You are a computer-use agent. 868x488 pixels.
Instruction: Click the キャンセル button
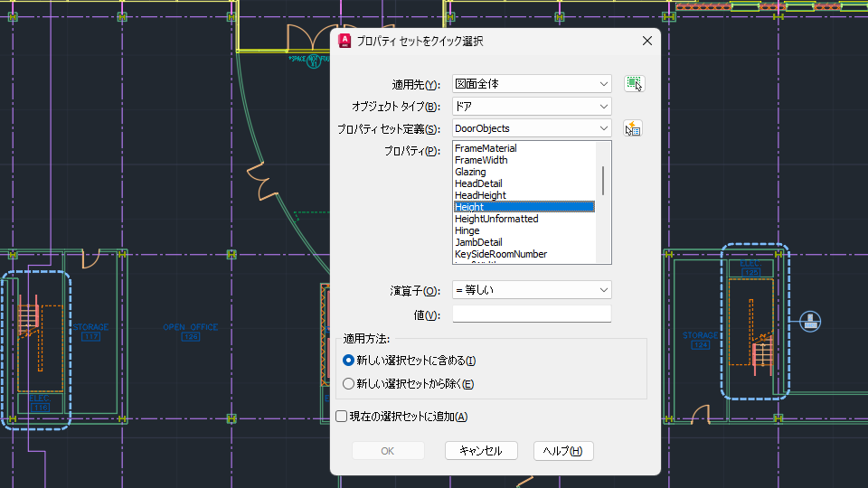pyautogui.click(x=481, y=451)
